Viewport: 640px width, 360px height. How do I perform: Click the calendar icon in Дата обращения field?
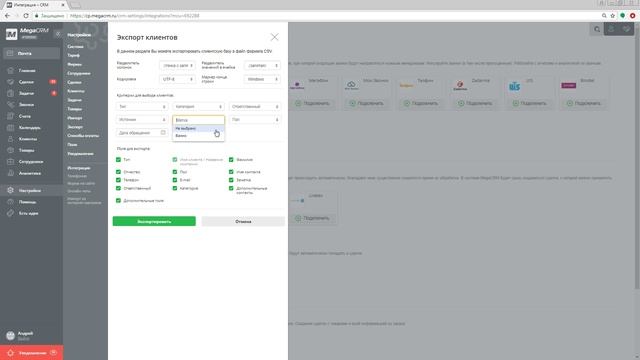163,133
